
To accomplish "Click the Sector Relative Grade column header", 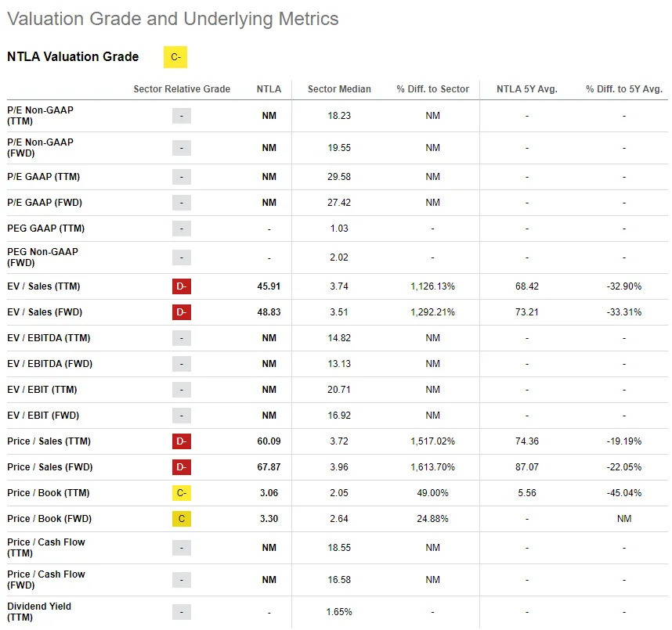I will (182, 89).
